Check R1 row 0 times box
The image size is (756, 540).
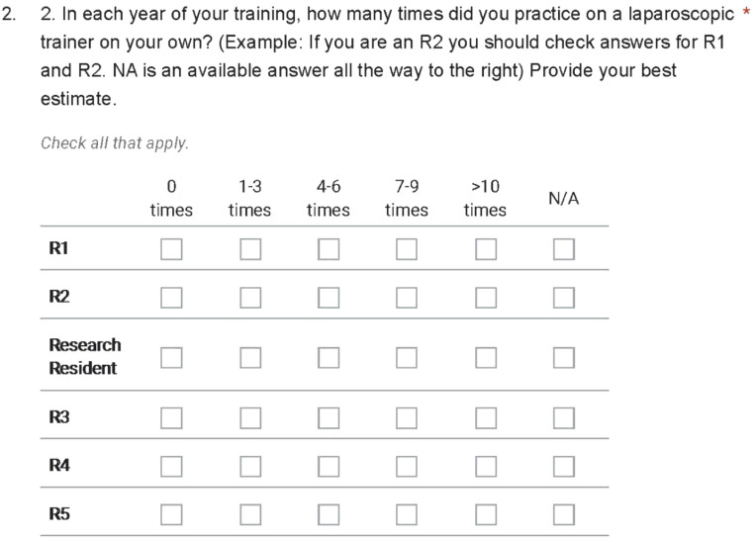[171, 249]
